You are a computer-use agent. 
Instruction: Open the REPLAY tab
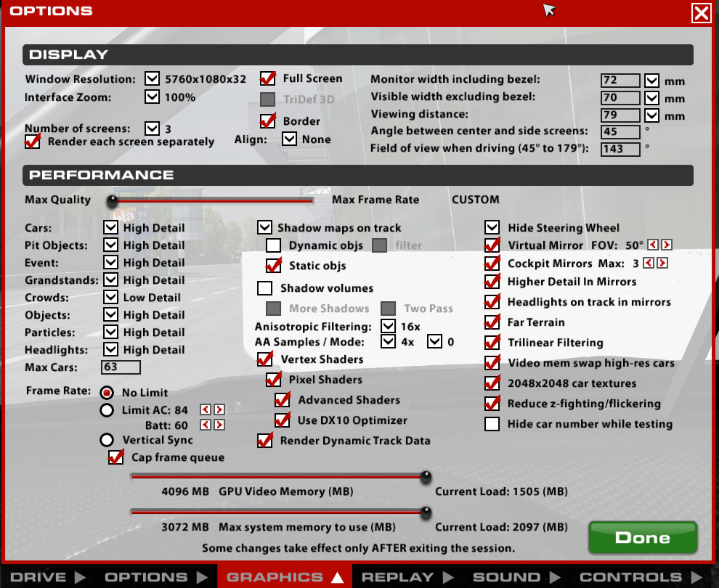coord(407,577)
